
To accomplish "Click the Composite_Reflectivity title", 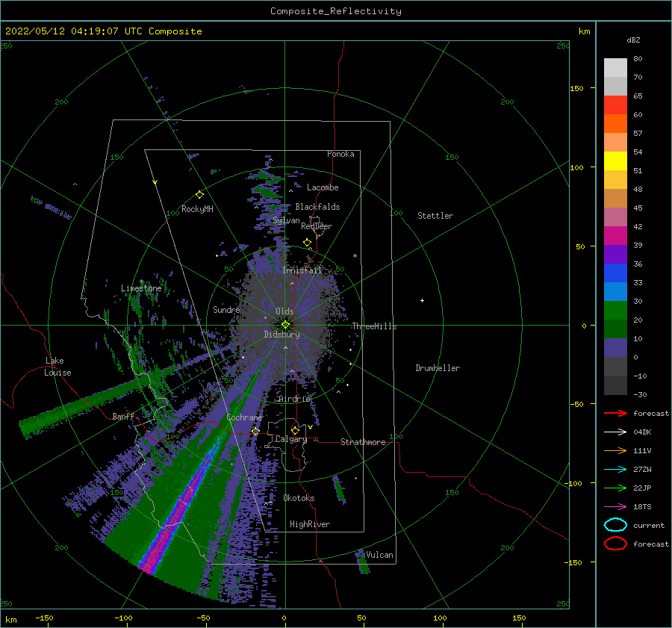I will pyautogui.click(x=335, y=11).
